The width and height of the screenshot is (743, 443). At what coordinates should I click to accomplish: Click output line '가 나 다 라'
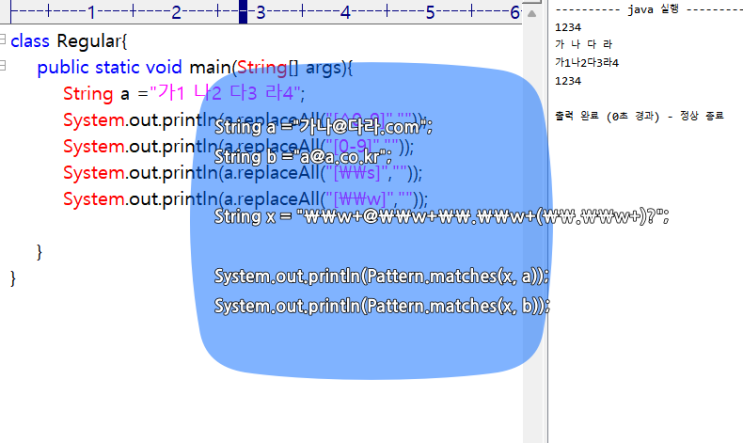click(584, 45)
